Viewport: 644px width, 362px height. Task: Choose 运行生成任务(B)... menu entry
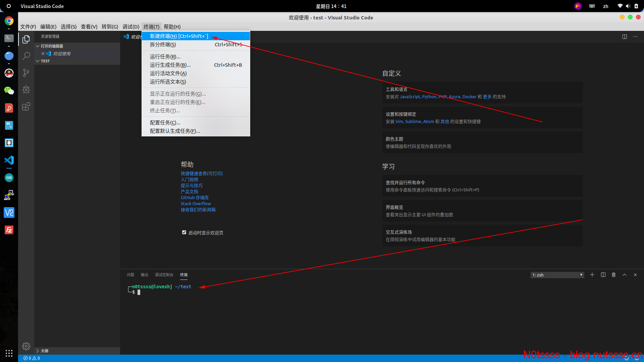(196, 65)
